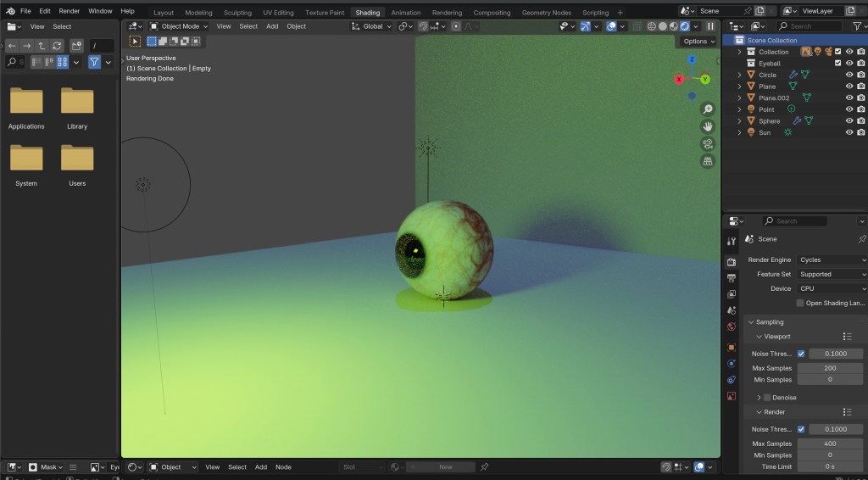Expand the Denoise section
This screenshot has width=868, height=480.
(x=759, y=397)
